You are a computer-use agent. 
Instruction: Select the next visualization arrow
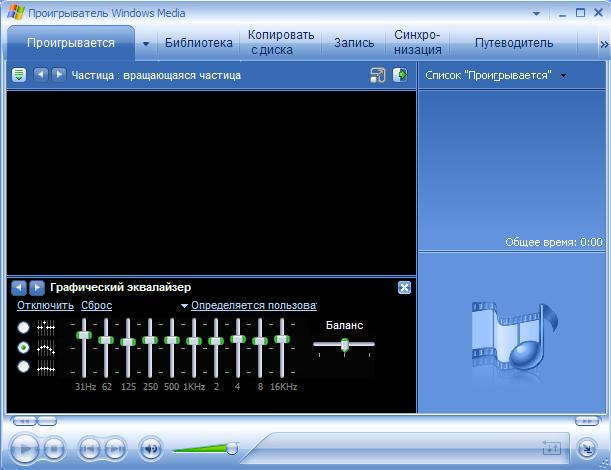point(59,74)
